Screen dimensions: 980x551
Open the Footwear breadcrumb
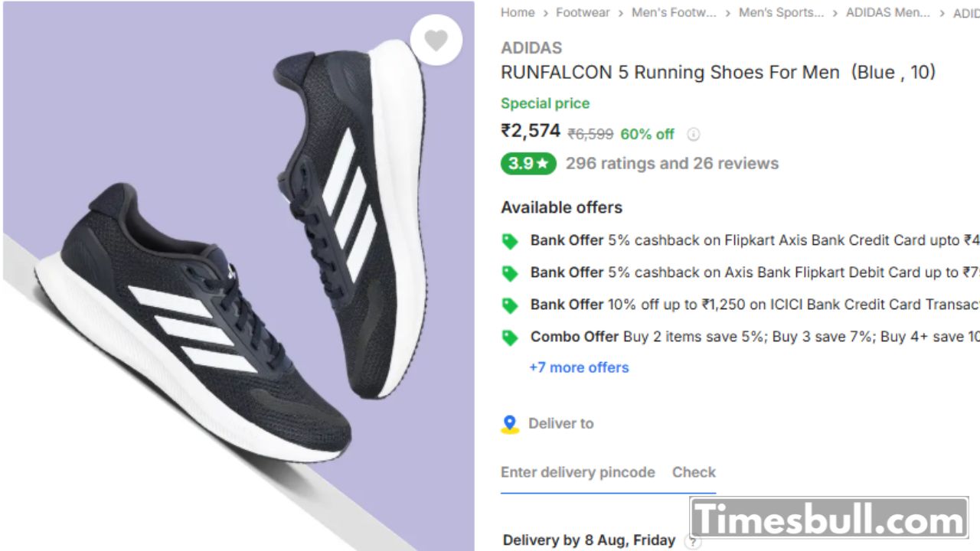pyautogui.click(x=583, y=12)
